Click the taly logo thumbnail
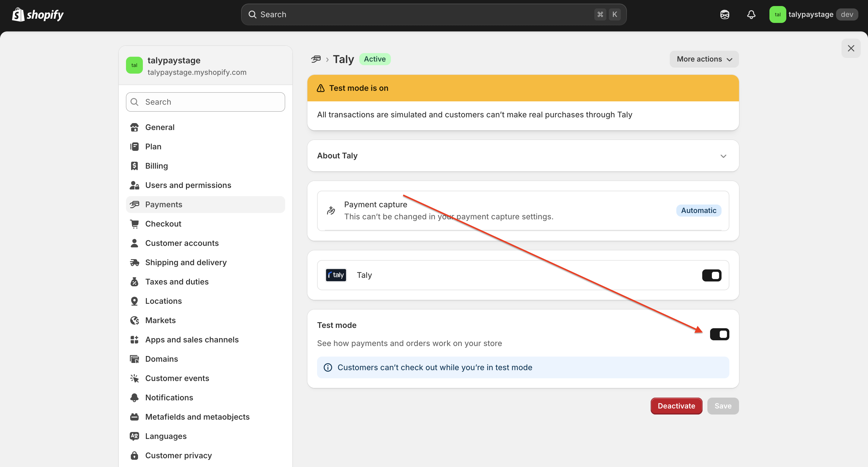The width and height of the screenshot is (868, 467). (x=336, y=275)
